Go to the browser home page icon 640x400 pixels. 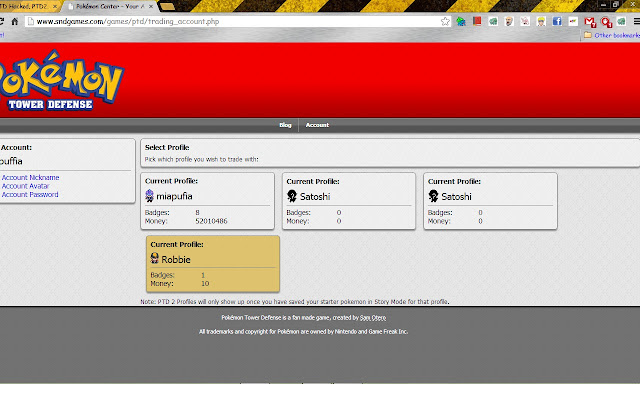point(15,21)
